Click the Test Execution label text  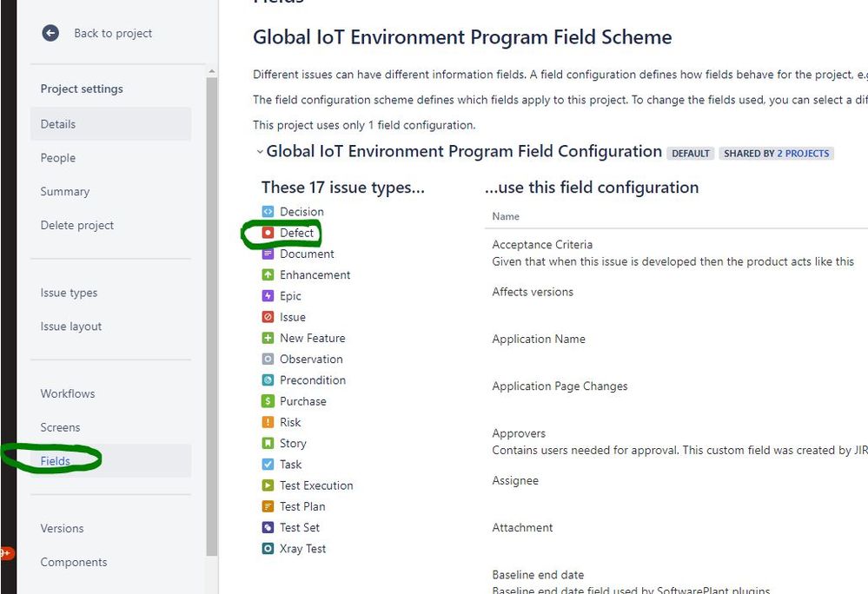[316, 485]
